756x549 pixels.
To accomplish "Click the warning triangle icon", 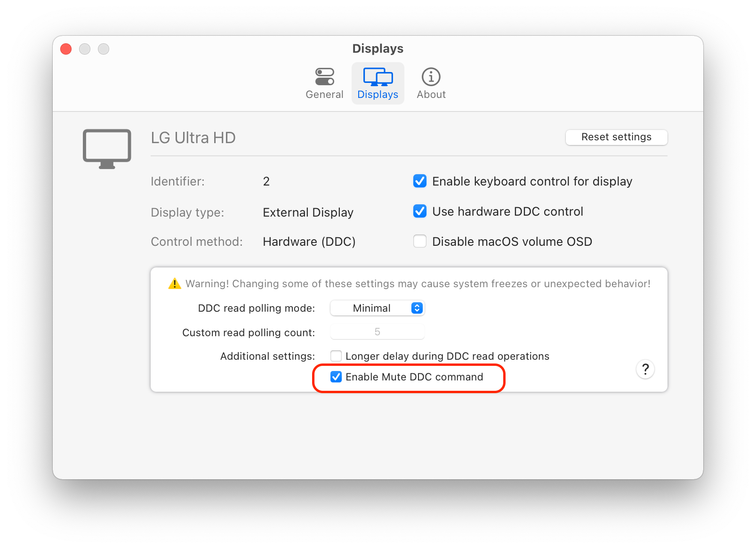I will (174, 283).
